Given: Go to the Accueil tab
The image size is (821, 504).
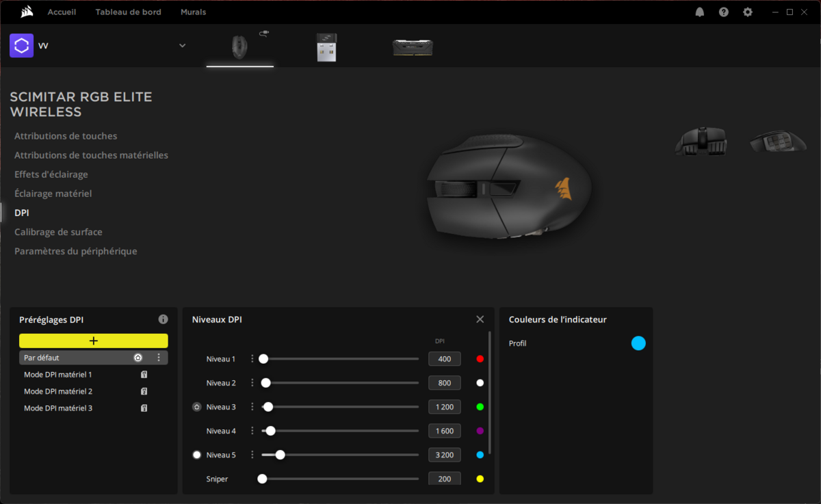Looking at the screenshot, I should (62, 12).
